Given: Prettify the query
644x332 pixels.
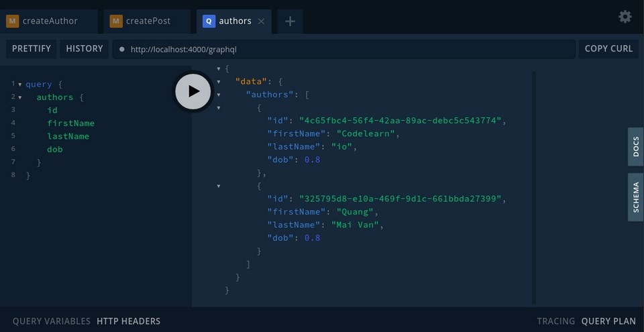Looking at the screenshot, I should click(x=32, y=49).
